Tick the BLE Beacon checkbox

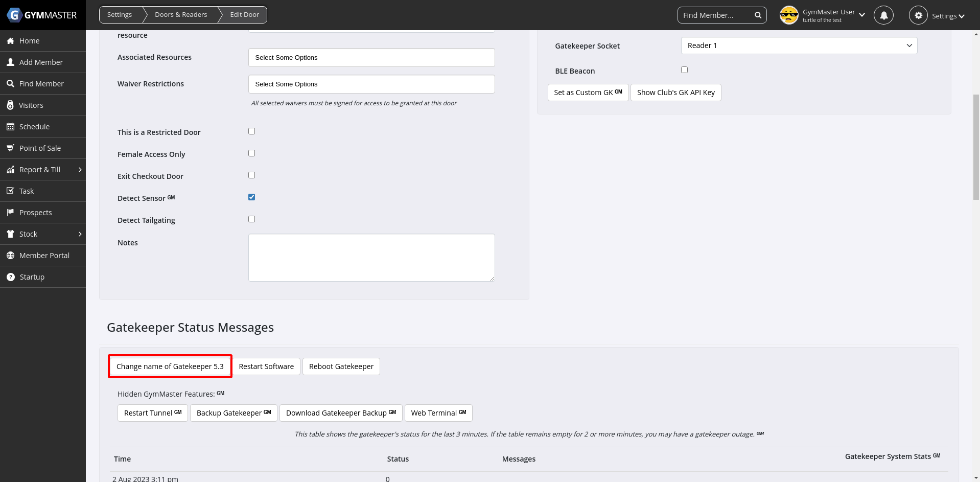point(684,70)
